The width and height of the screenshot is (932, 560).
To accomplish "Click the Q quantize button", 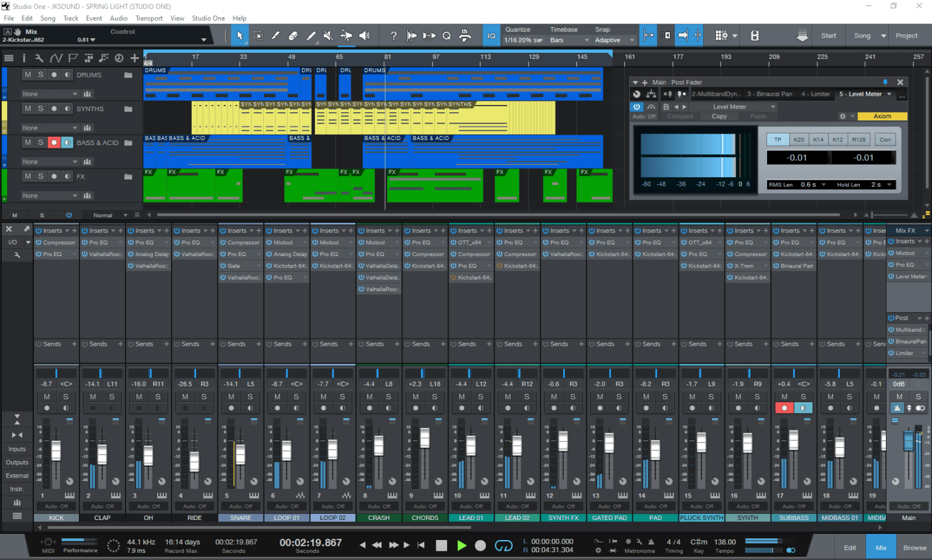I will click(447, 36).
